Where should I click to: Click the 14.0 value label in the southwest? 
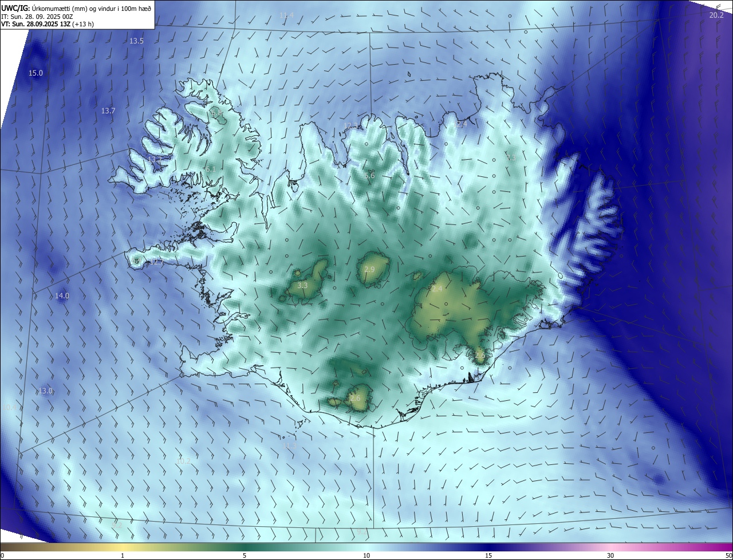62,296
